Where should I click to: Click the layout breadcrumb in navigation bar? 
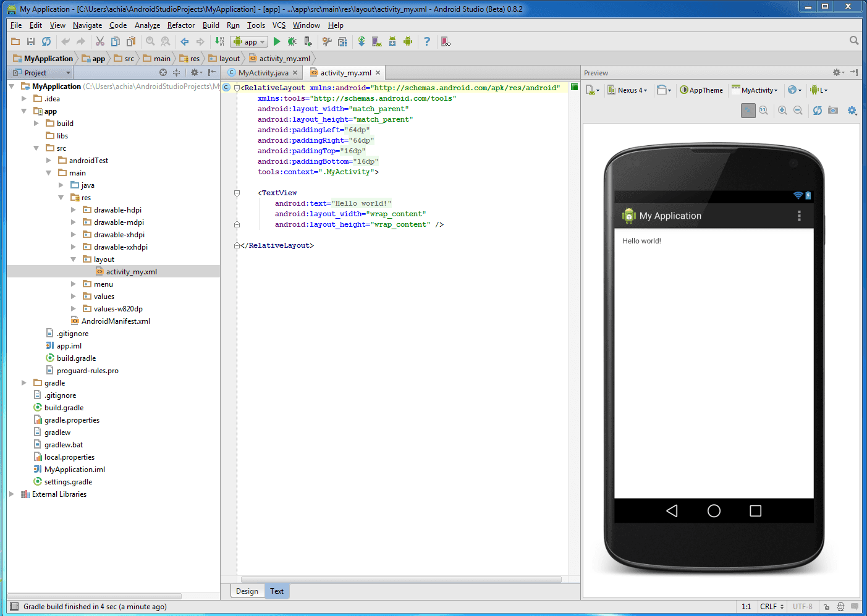(x=224, y=59)
